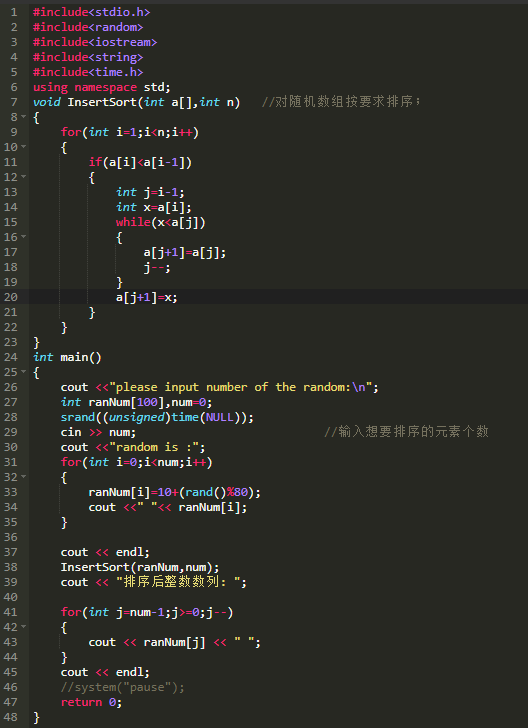Click on '#include<time.h>' text
The width and height of the screenshot is (528, 728).
(x=88, y=72)
